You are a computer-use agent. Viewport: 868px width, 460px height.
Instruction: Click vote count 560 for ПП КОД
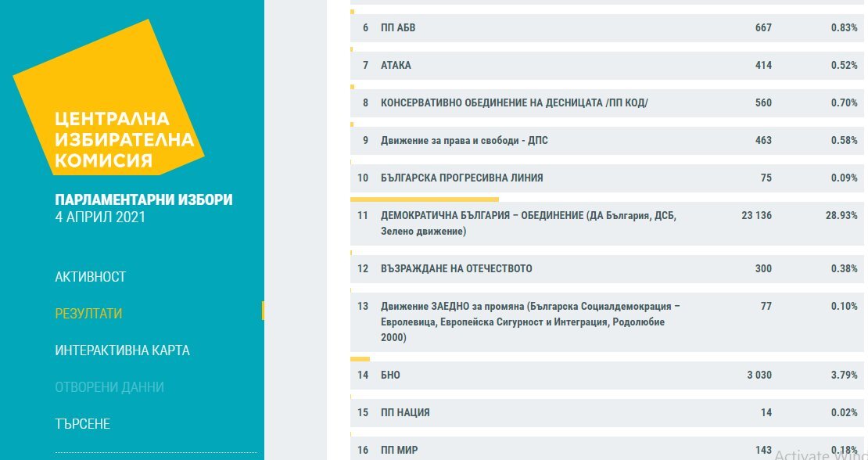763,103
